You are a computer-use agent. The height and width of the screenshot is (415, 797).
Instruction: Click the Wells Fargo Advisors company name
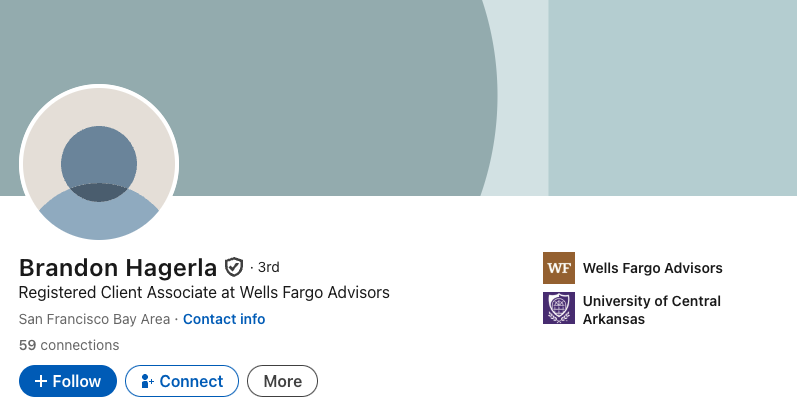point(653,268)
